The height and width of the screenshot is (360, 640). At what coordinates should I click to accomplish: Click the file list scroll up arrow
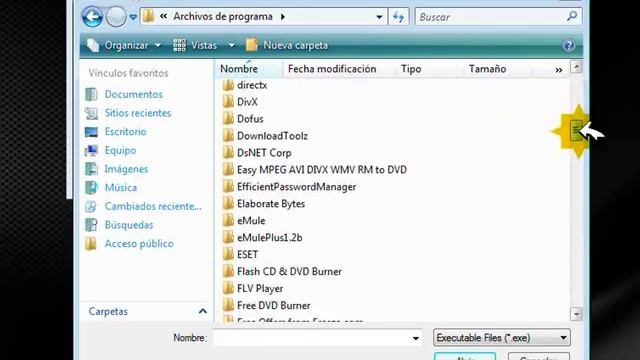576,67
